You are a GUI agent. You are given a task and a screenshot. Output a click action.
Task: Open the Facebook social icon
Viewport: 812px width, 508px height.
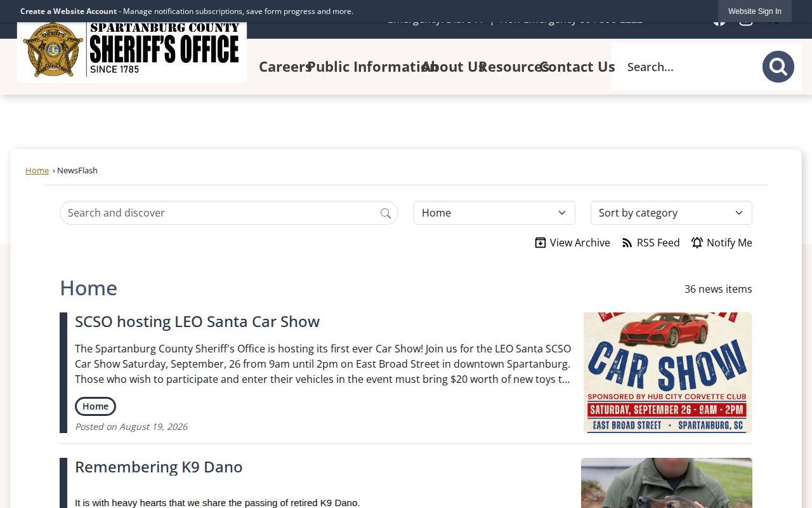[x=719, y=23]
